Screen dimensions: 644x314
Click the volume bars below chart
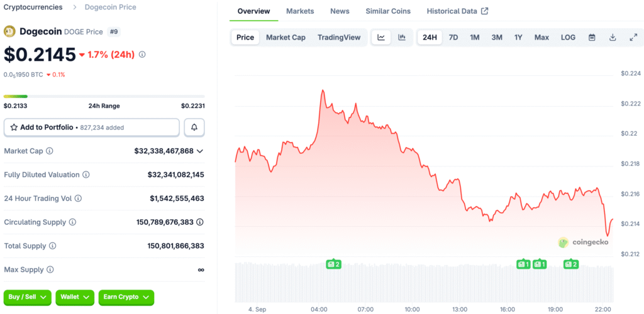pyautogui.click(x=424, y=283)
